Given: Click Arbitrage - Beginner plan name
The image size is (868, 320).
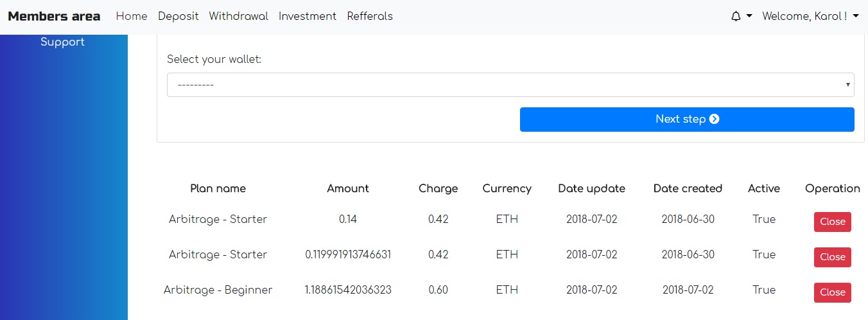Looking at the screenshot, I should pos(218,290).
